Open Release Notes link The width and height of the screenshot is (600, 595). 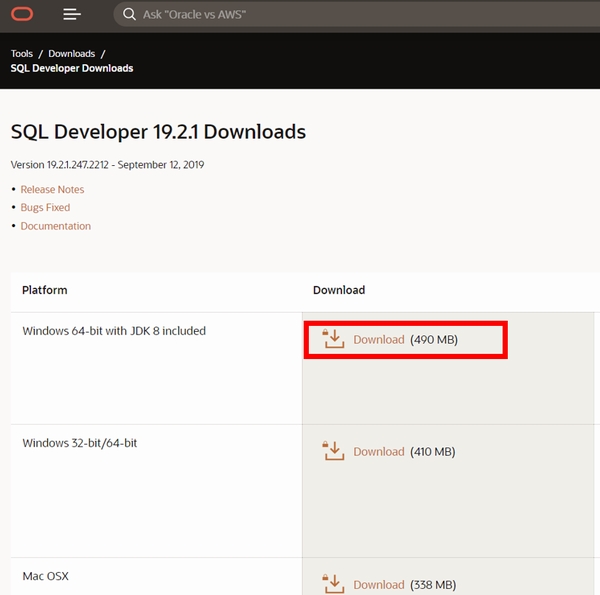click(52, 189)
